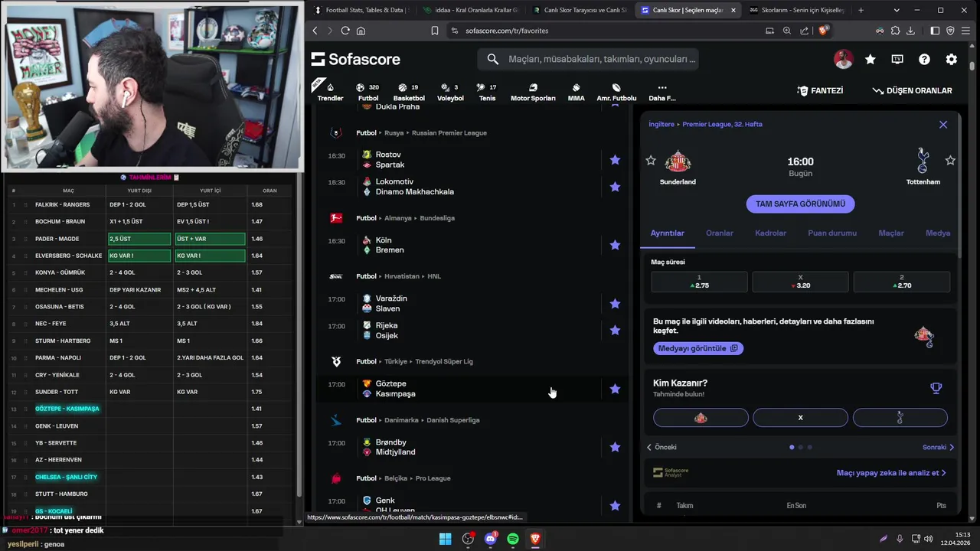This screenshot has height=551, width=980.
Task: Click the trophy icon beside Kim Kazanır
Action: pyautogui.click(x=936, y=388)
